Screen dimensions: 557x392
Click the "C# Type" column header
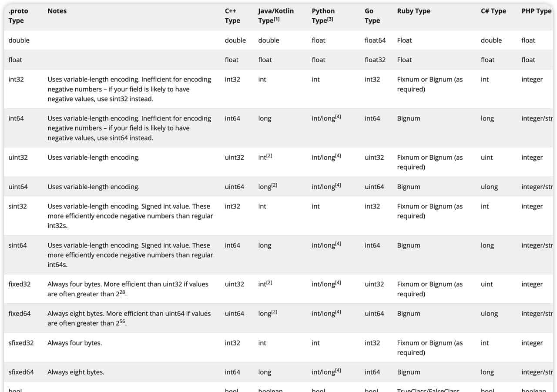pos(493,11)
